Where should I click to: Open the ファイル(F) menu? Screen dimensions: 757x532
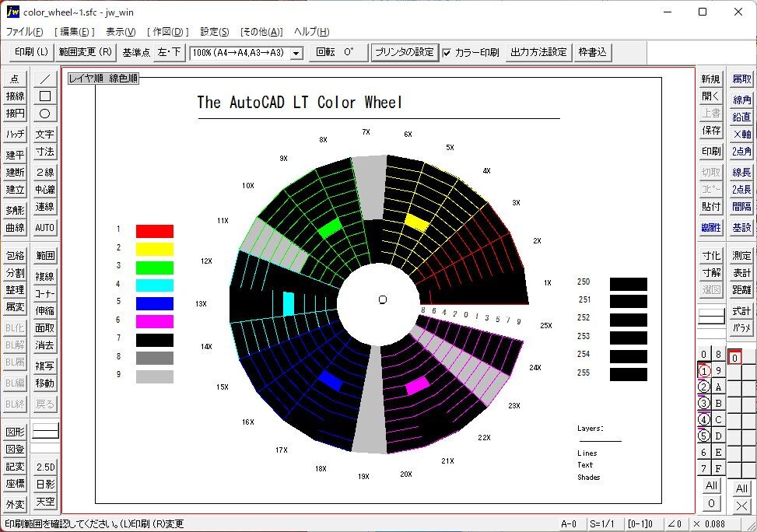point(25,32)
